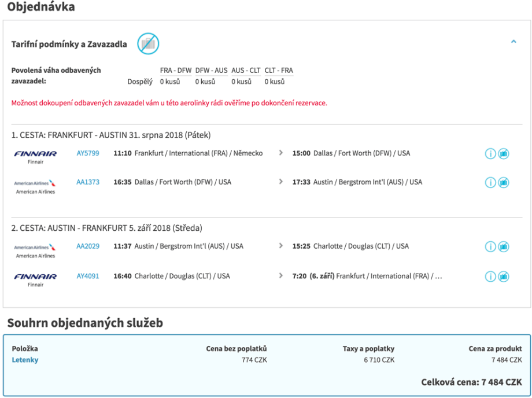Image resolution: width=532 pixels, height=398 pixels.
Task: Click the Letenky link in order summary
Action: tap(25, 360)
